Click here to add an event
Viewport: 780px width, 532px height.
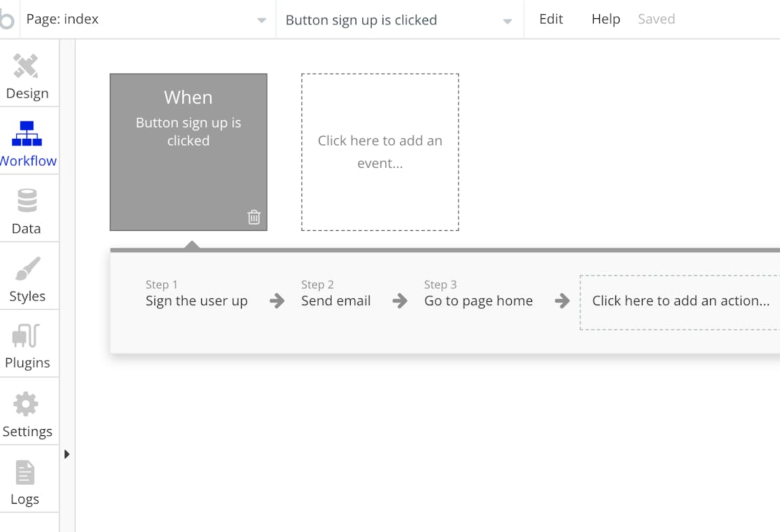point(380,152)
